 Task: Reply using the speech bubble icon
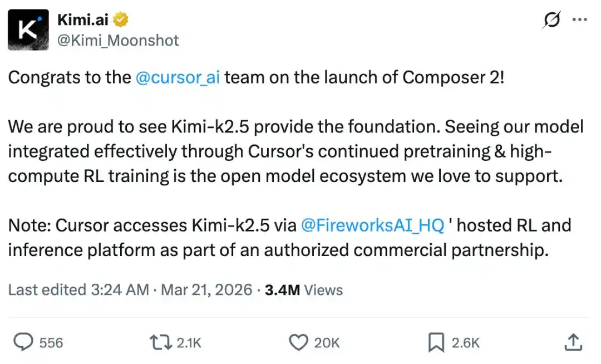point(22,343)
